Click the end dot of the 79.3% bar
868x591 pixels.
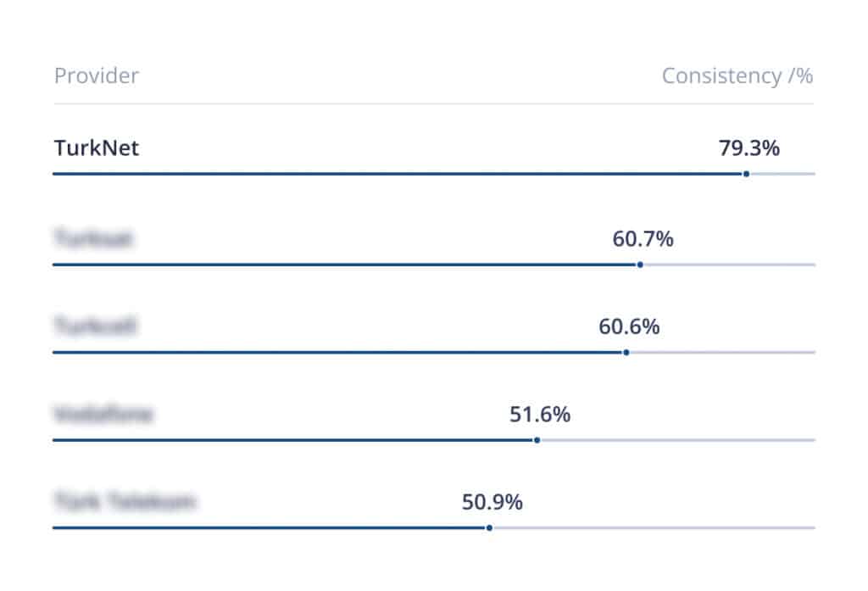pyautogui.click(x=746, y=174)
